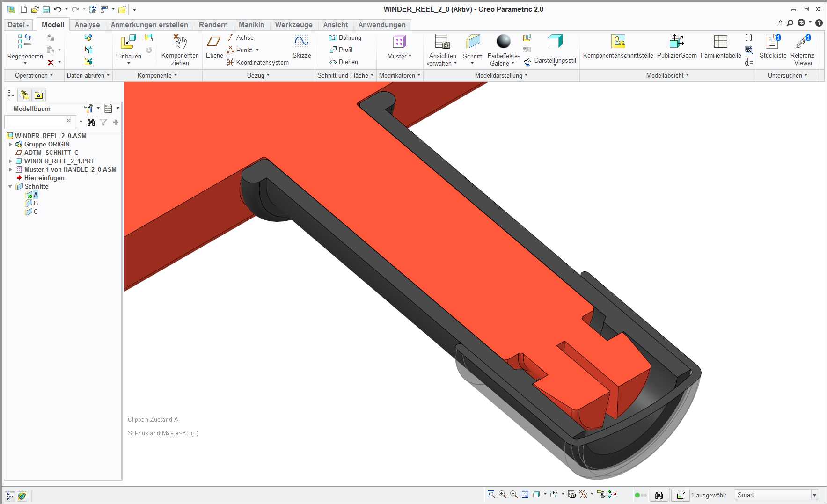Collapse the Schnitte tree node
Screen dimensions: 827x504
point(10,186)
